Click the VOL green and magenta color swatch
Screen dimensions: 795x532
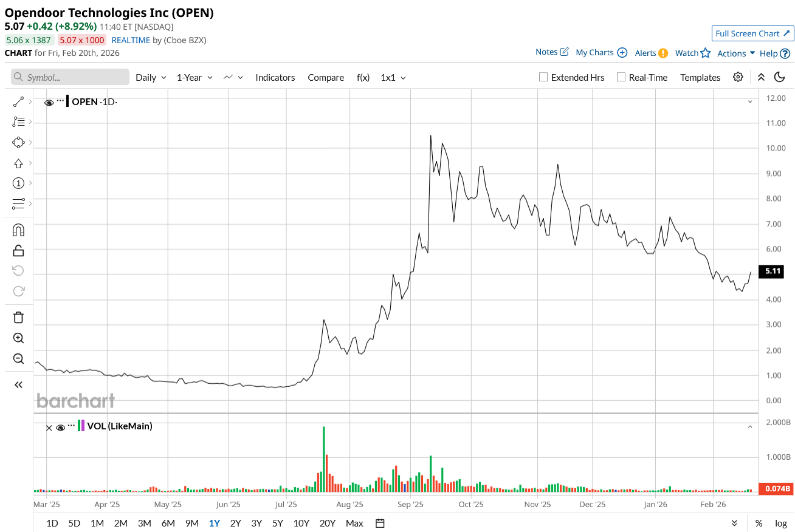tap(81, 426)
